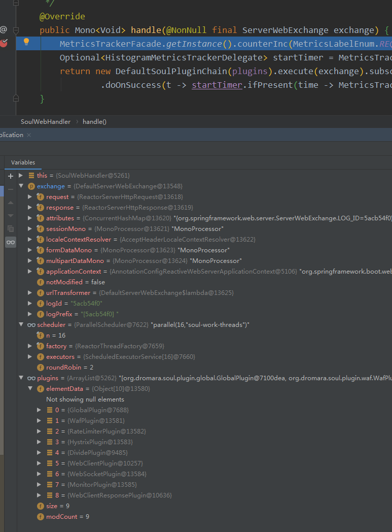Expand the sessionMono field node
The width and height of the screenshot is (392, 532).
30,228
